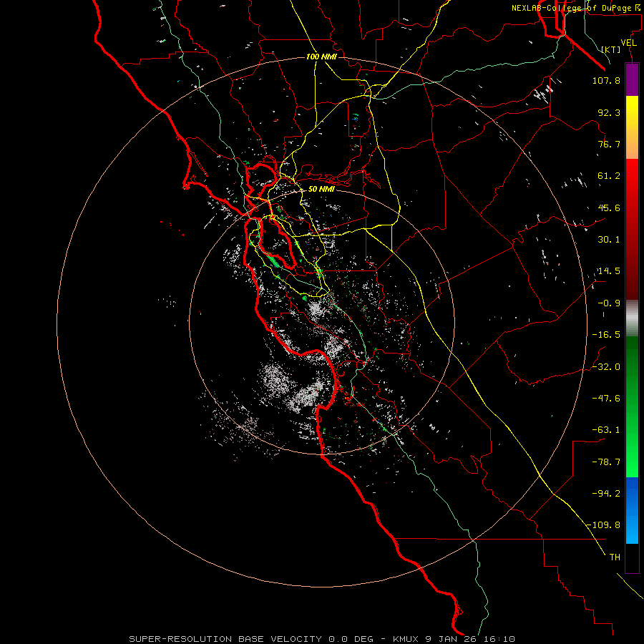644x644 pixels.
Task: Pick the gray segment of velocity color bar
Action: coord(632,318)
